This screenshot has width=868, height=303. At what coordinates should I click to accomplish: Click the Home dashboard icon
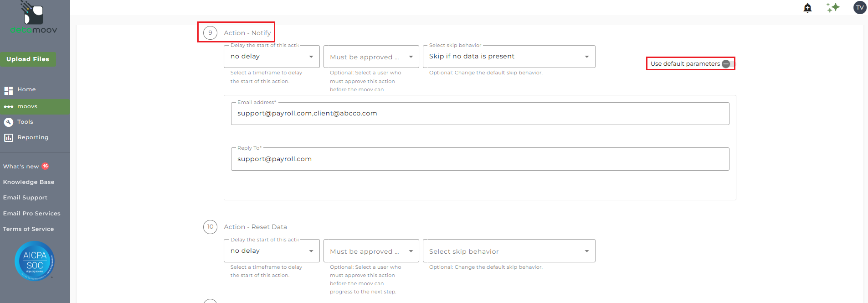click(8, 90)
